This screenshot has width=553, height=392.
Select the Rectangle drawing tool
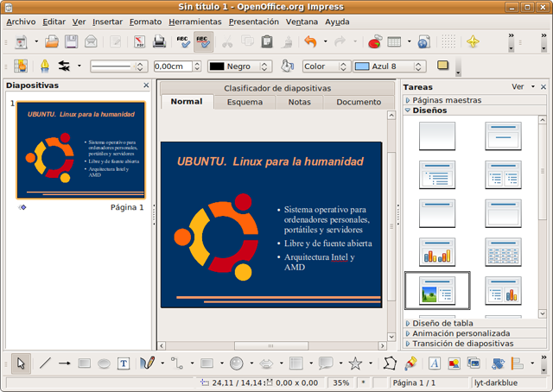point(85,364)
